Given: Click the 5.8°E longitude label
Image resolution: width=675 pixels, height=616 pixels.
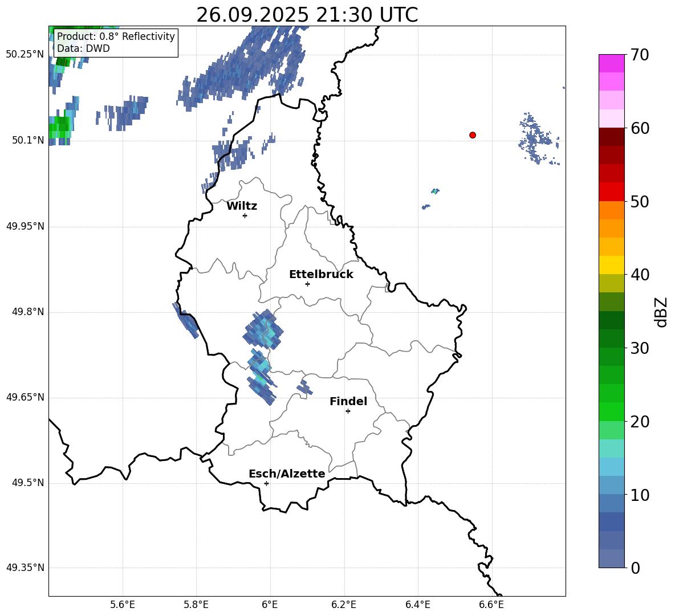Looking at the screenshot, I should tap(196, 605).
